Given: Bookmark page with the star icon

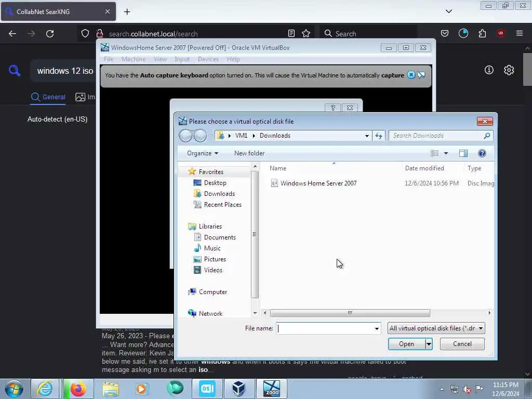Looking at the screenshot, I should coord(306,33).
